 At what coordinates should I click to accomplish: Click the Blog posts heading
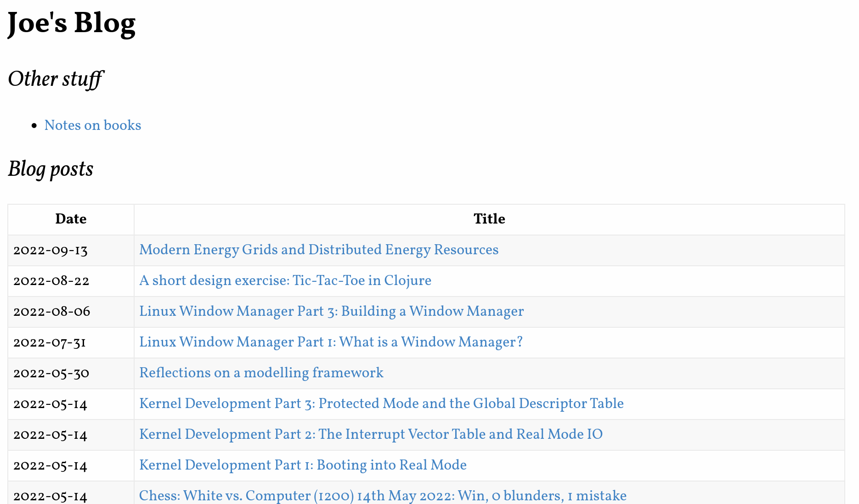51,169
